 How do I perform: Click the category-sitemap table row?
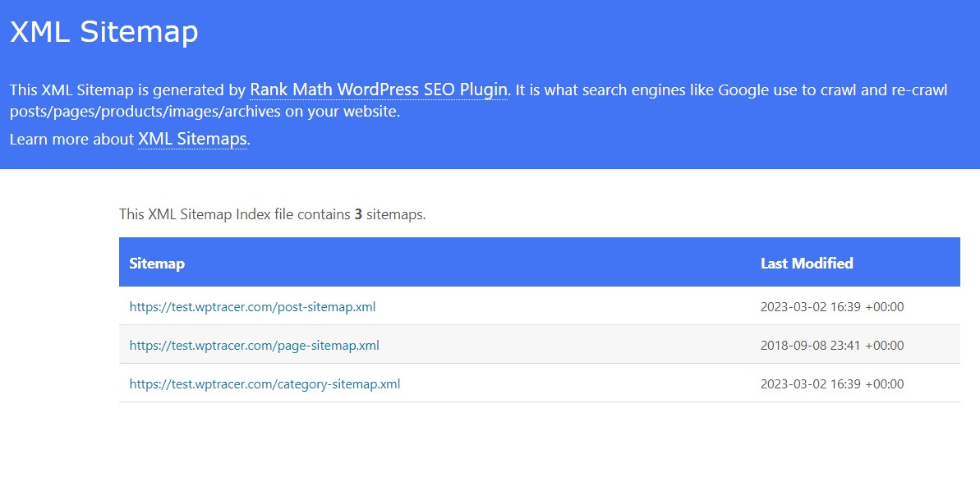click(539, 383)
